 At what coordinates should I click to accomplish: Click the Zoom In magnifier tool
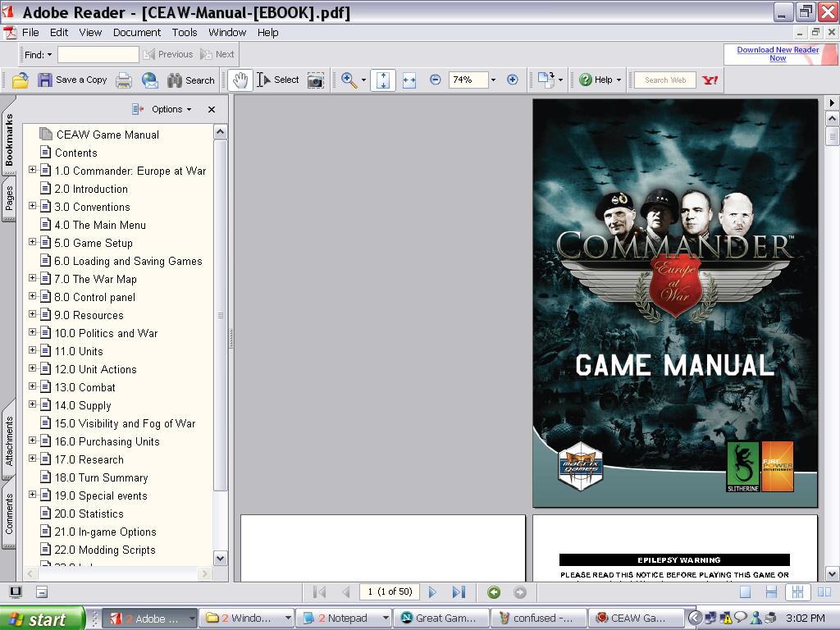coord(349,80)
